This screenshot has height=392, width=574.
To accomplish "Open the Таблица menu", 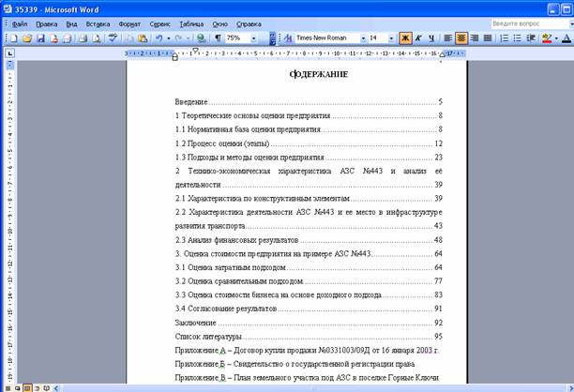I will pyautogui.click(x=191, y=24).
